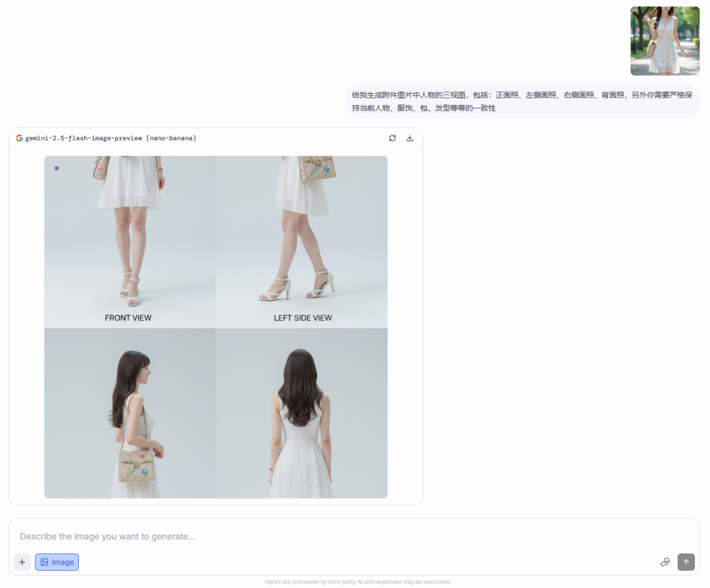Viewport: 710px width, 588px height.
Task: Click the side profile panel with handbag
Action: pos(130,414)
